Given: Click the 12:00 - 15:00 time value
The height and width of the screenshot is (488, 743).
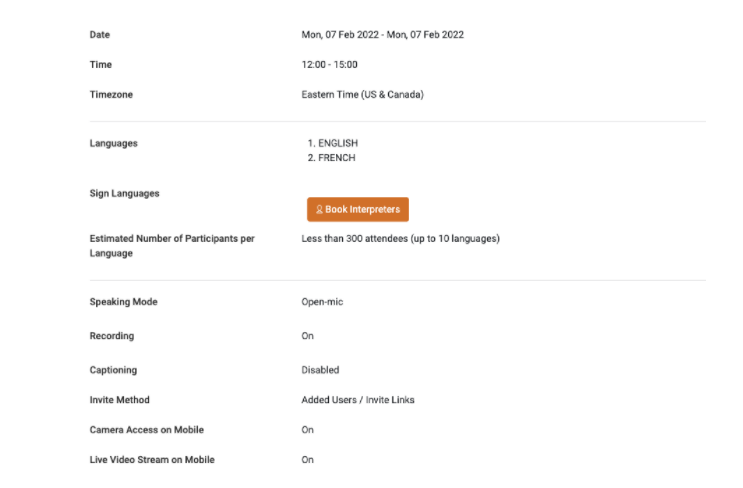Looking at the screenshot, I should point(329,64).
